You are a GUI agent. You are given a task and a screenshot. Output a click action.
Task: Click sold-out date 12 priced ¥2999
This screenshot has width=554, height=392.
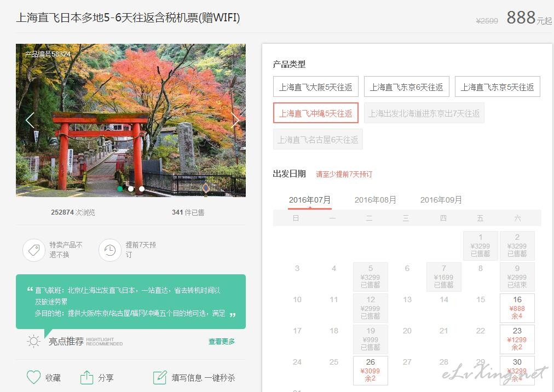[370, 308]
